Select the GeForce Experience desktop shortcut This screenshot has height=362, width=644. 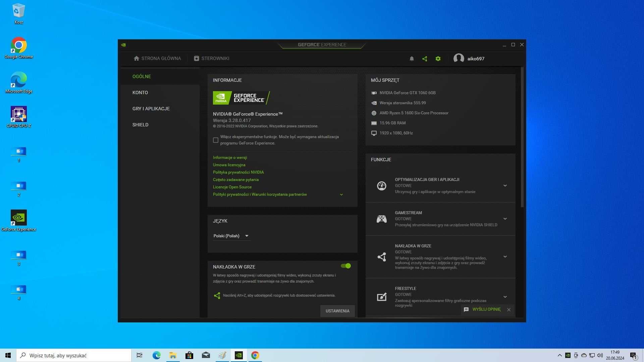click(19, 221)
